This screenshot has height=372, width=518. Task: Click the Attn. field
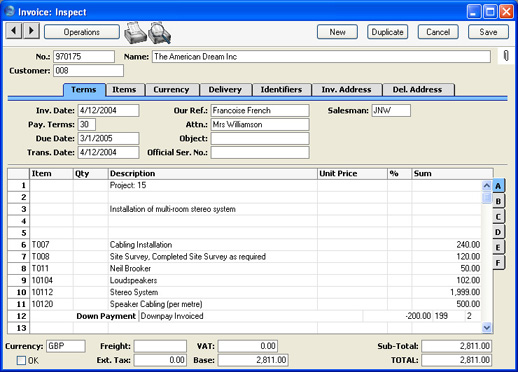coord(260,124)
